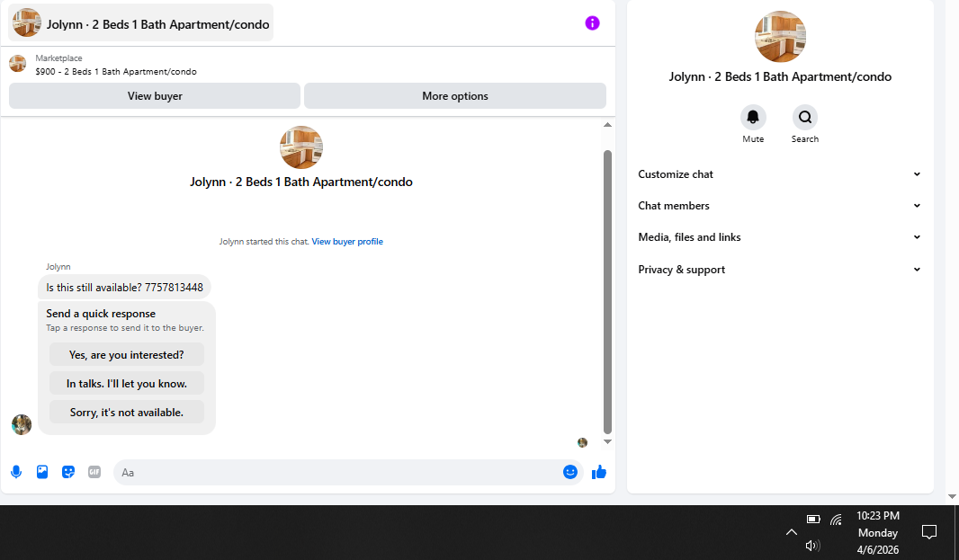Open battery status in system tray
Viewport: 959px width, 560px height.
pyautogui.click(x=813, y=519)
